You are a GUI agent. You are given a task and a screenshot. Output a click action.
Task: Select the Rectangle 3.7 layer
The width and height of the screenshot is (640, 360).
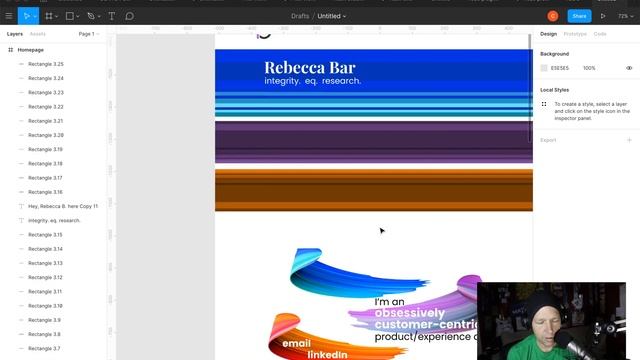[44, 349]
